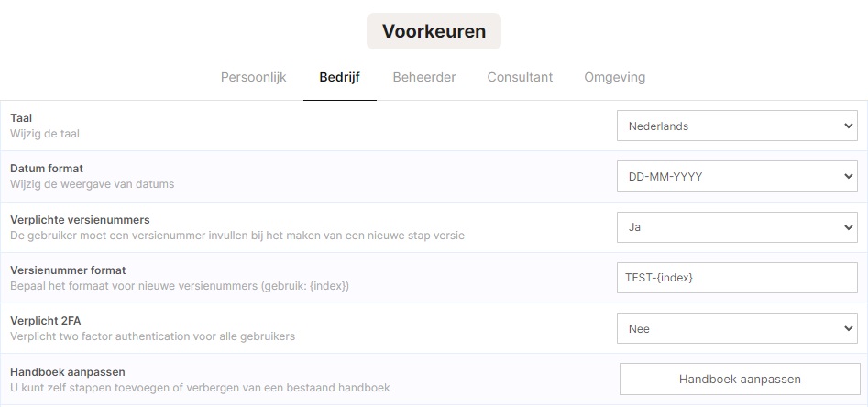
Task: Go to the Consultant tab
Action: [520, 77]
